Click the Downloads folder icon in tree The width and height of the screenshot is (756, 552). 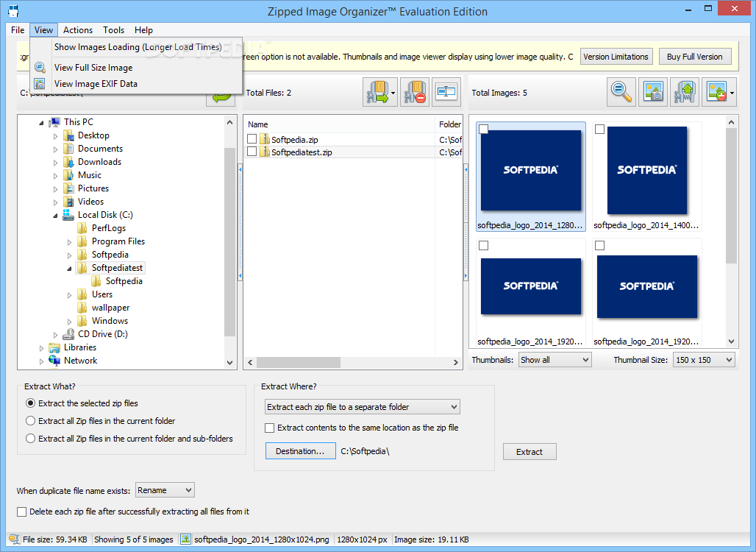[x=68, y=162]
